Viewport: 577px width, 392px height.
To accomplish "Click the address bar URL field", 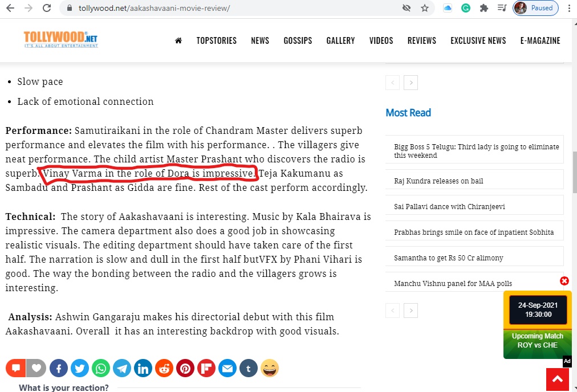I will pos(235,8).
